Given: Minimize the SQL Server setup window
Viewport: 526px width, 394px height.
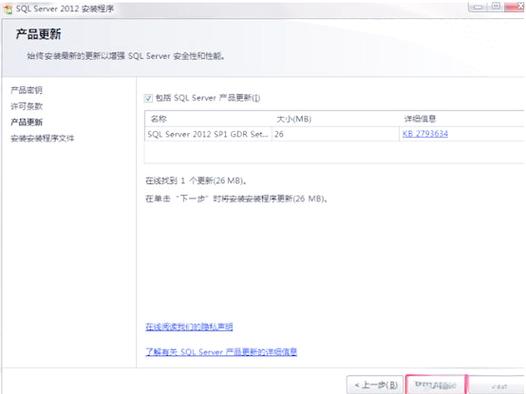Looking at the screenshot, I should click(478, 7).
